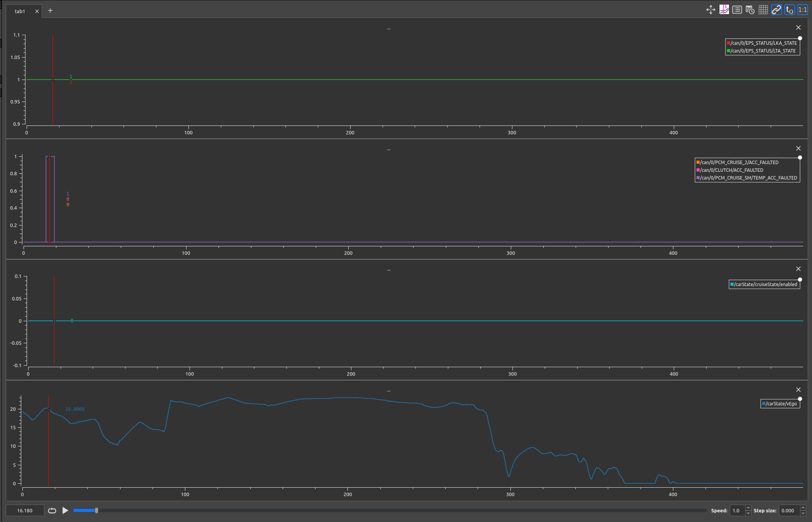Viewport: 812px width, 522px height.
Task: Add a new tab with the plus button
Action: tap(50, 10)
